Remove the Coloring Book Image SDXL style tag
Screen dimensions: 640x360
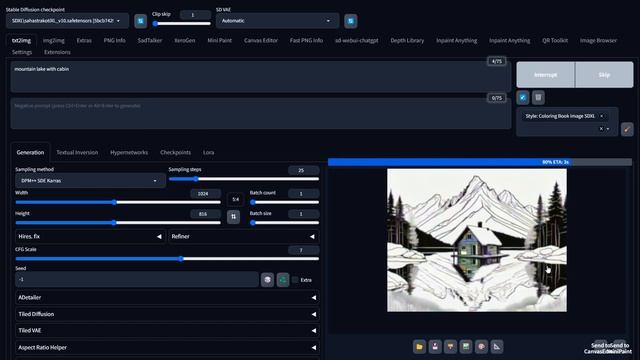(x=601, y=116)
